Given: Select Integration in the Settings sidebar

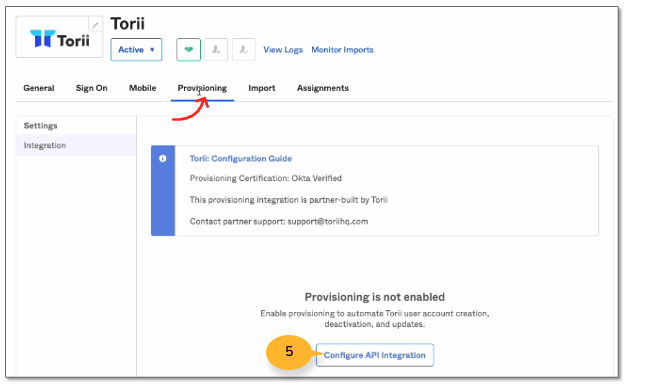Looking at the screenshot, I should coord(76,145).
